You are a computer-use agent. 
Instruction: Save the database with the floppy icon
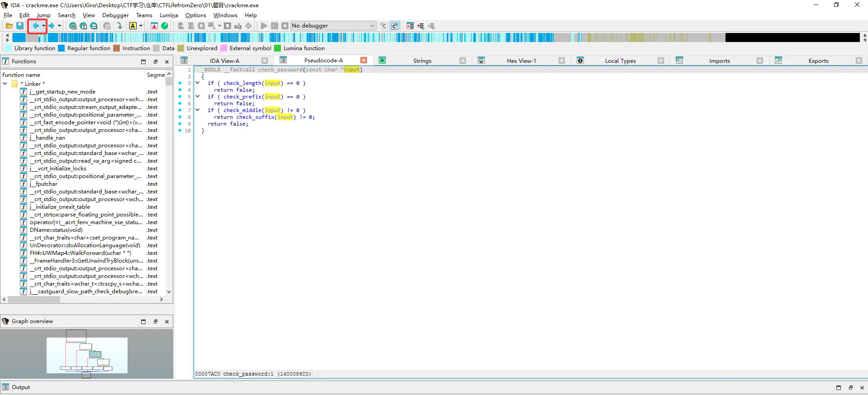(x=20, y=26)
